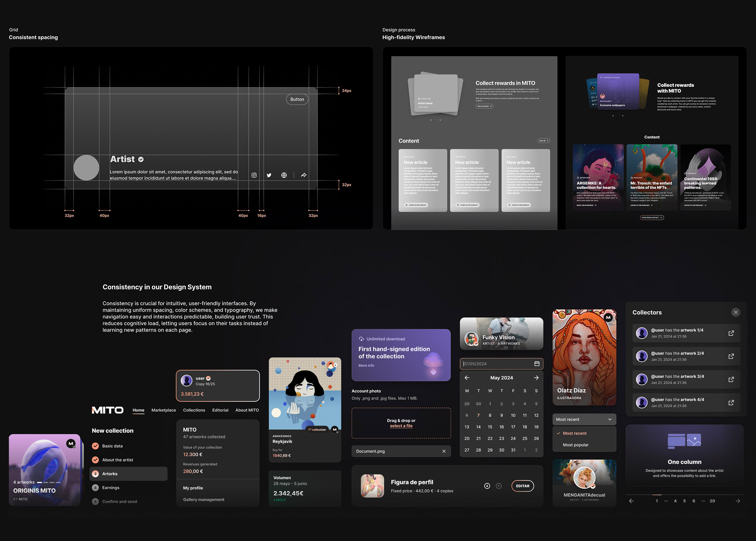Open the About MITO nav tab
The image size is (756, 541).
coord(247,410)
